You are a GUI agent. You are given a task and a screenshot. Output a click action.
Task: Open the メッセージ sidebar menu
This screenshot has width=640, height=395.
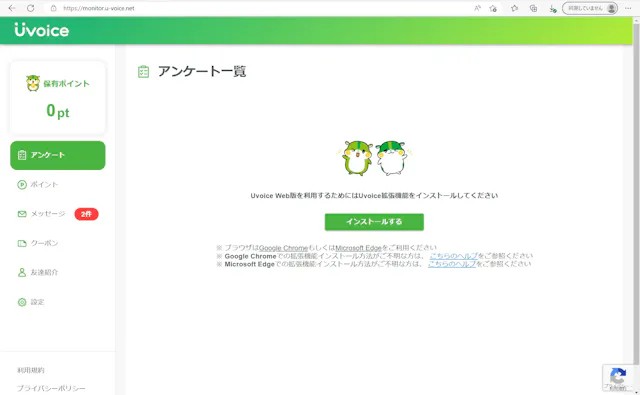coord(48,214)
